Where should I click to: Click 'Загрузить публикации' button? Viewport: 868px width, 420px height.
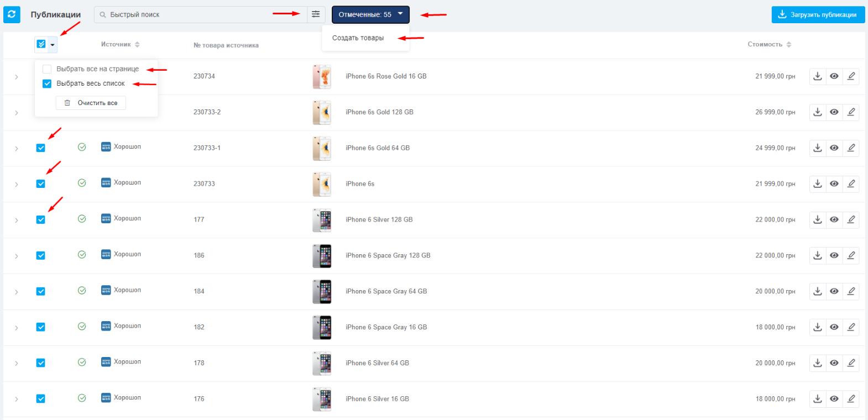coord(818,15)
